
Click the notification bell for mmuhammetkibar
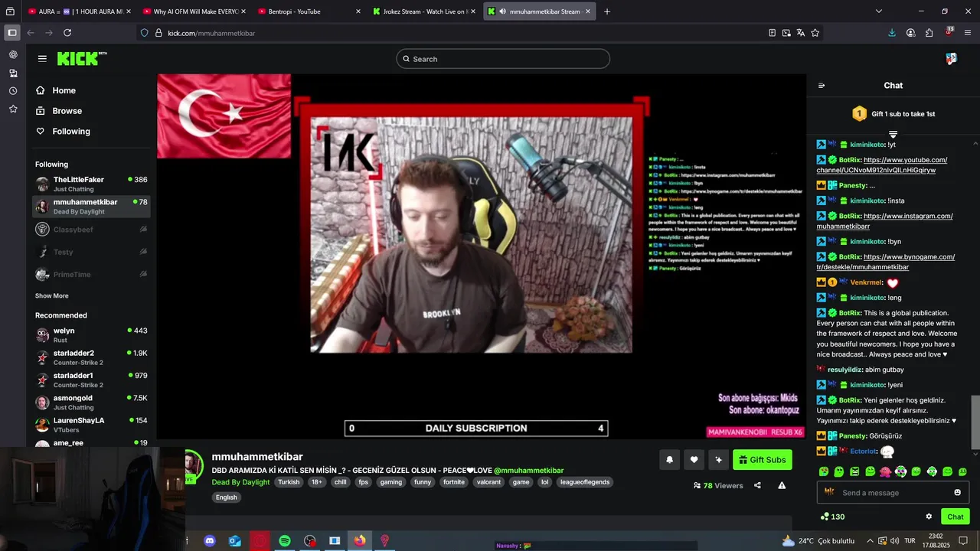669,459
